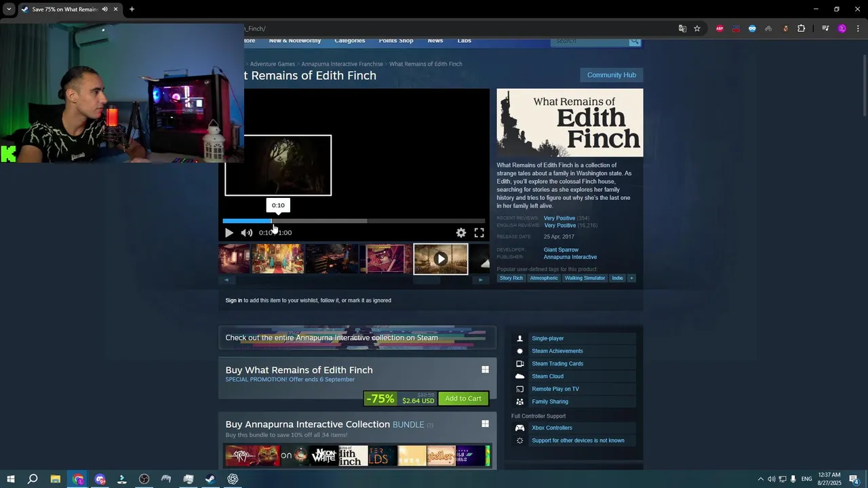Open Annapurna Interactive Franchise breadcrumb

coord(342,64)
